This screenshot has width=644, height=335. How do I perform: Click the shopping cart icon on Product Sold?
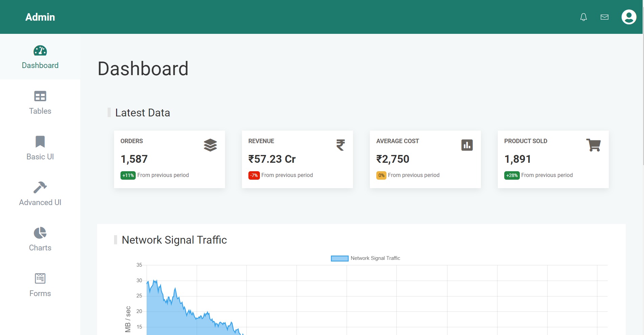coord(593,145)
